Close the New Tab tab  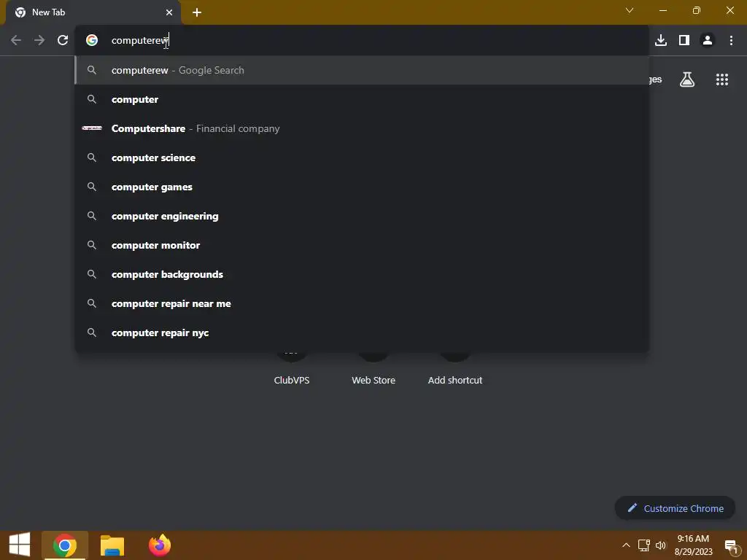169,12
